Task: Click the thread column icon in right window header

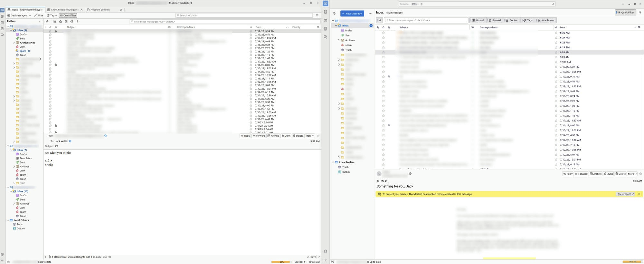Action: [x=378, y=27]
